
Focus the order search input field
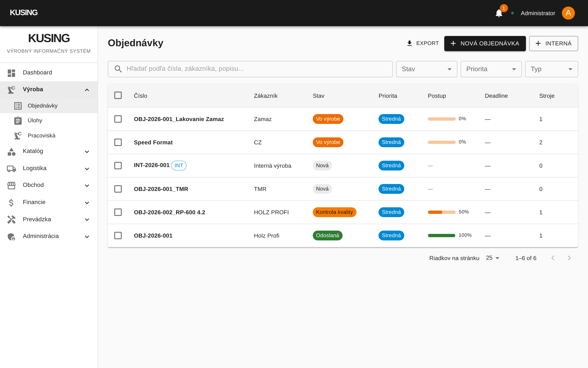[250, 69]
